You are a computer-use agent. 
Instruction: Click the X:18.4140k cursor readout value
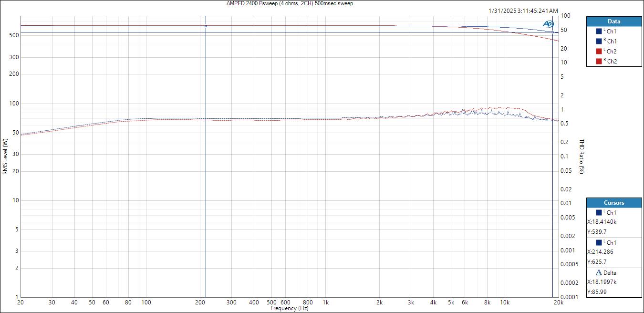pyautogui.click(x=602, y=222)
